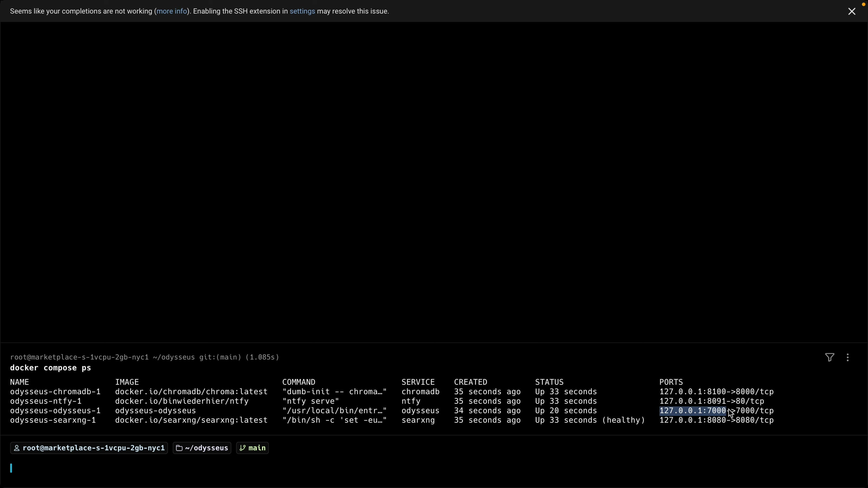Click the PORTS column header

671,382
